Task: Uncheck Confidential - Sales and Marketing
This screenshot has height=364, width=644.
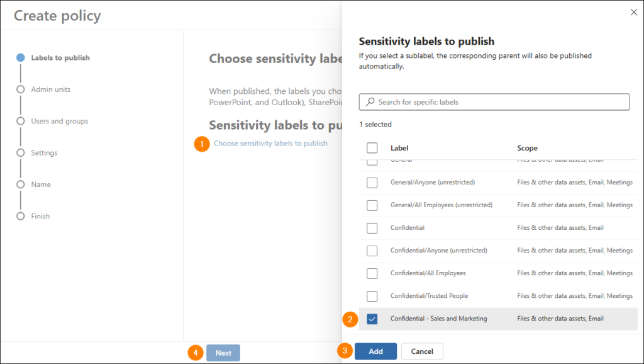Action: click(372, 319)
